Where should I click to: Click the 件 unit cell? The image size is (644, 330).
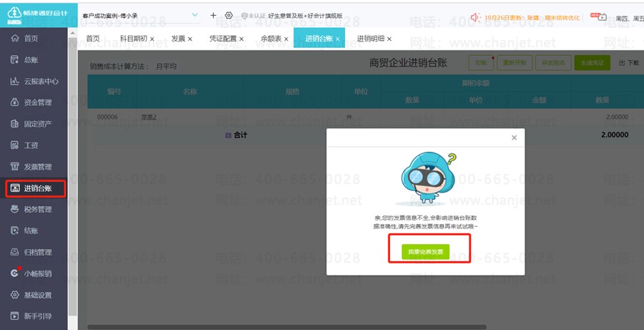click(x=349, y=117)
